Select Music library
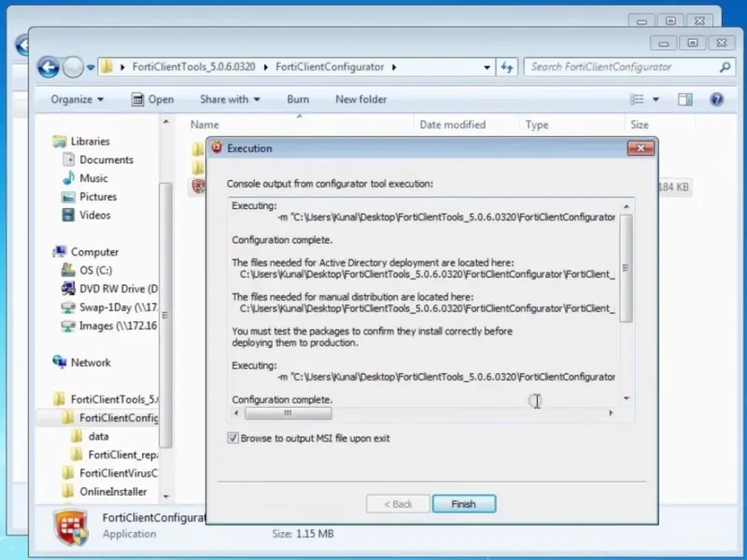 (93, 178)
